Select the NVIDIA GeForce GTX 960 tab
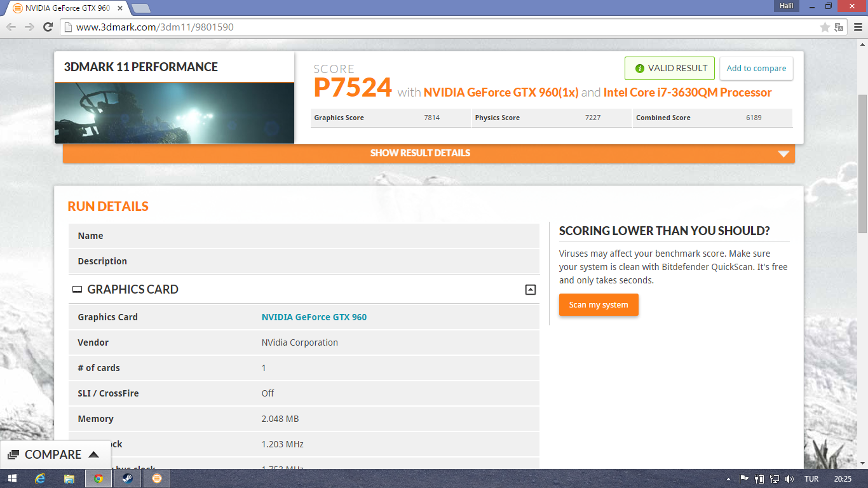This screenshot has height=488, width=868. click(x=67, y=8)
